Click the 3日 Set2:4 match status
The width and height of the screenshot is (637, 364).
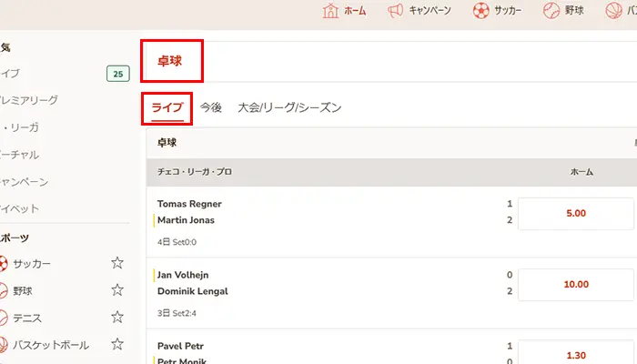177,314
